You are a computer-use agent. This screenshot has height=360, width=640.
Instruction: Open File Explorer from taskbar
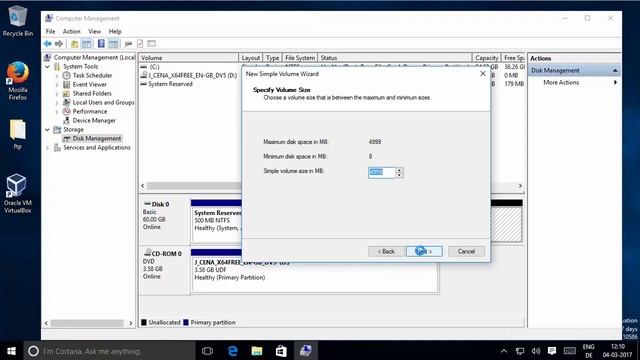coord(257,351)
